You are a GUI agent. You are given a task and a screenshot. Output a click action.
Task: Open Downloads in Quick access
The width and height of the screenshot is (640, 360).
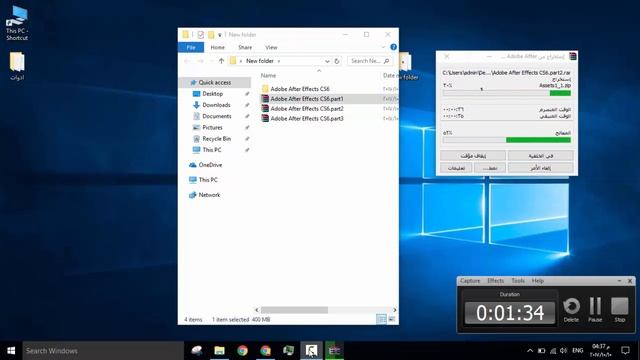click(x=216, y=105)
